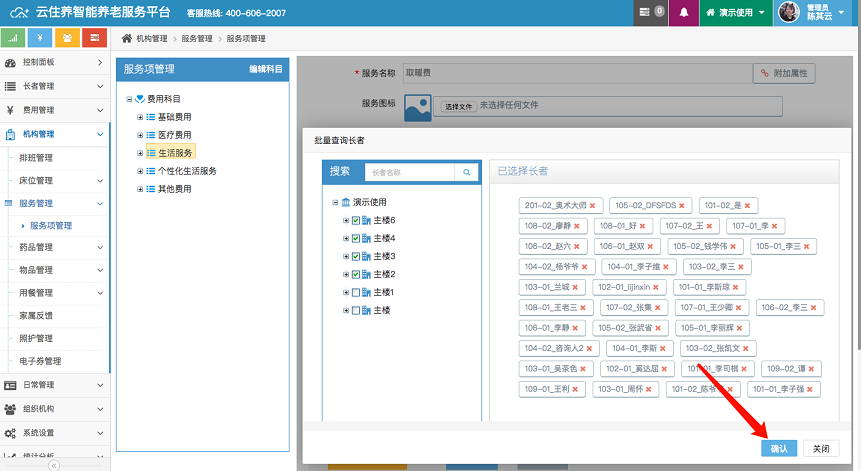This screenshot has width=861, height=471.
Task: Open 长者管理 in the left sidebar
Action: pos(54,86)
